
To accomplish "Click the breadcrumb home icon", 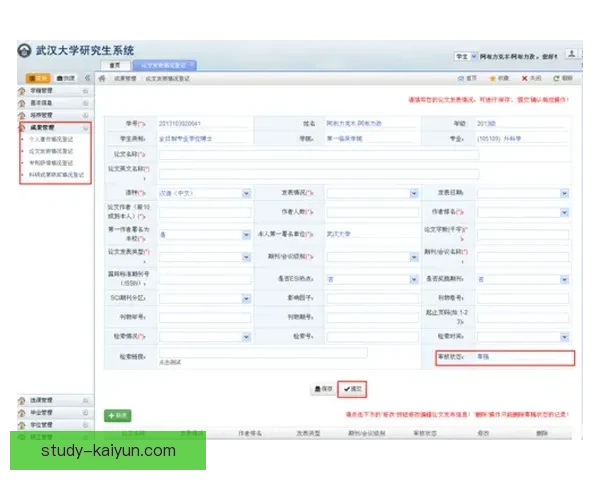I will (x=102, y=78).
